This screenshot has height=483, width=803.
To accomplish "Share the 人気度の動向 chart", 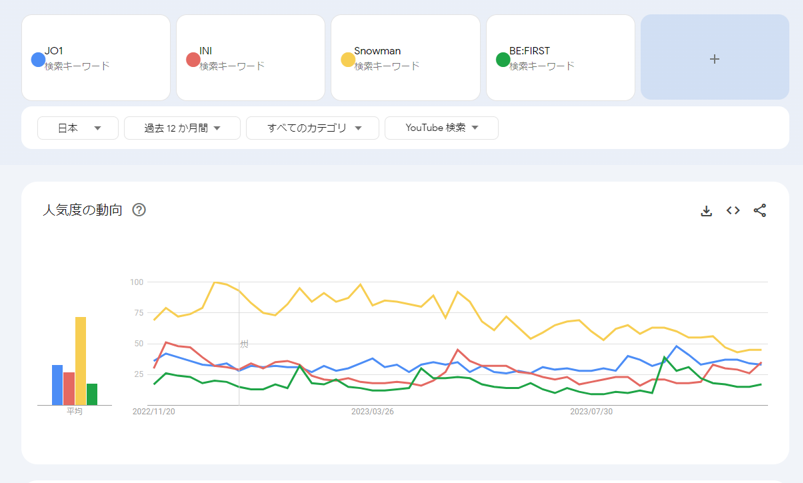I will pyautogui.click(x=759, y=211).
